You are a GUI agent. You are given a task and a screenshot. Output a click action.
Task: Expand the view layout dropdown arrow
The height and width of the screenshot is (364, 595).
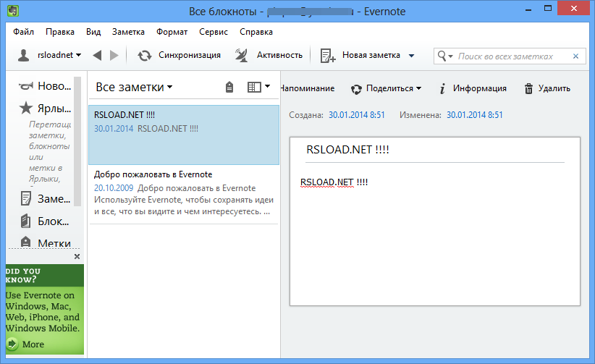pyautogui.click(x=268, y=86)
